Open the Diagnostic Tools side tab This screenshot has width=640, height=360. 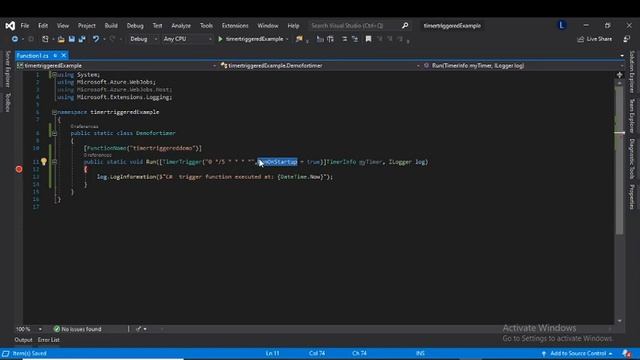click(x=632, y=159)
